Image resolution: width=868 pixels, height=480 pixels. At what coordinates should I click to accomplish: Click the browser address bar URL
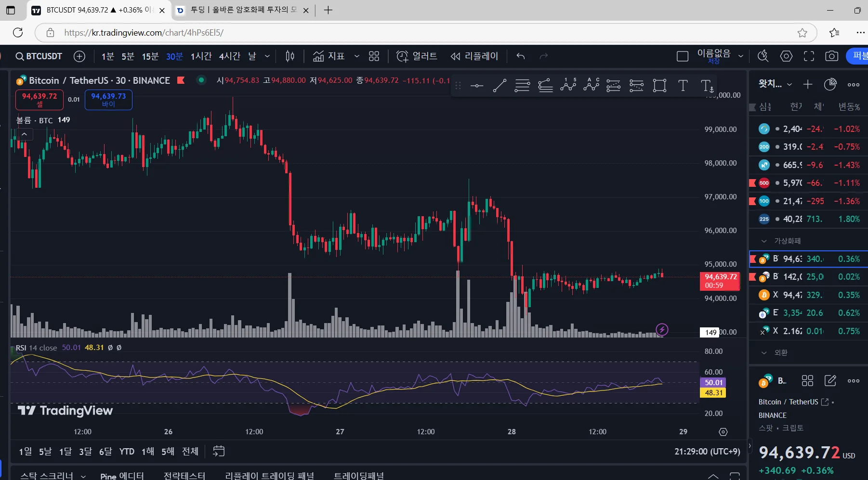(144, 33)
